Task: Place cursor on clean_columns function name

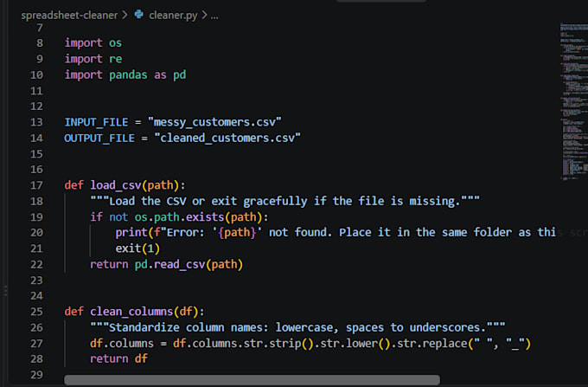Action: (131, 312)
